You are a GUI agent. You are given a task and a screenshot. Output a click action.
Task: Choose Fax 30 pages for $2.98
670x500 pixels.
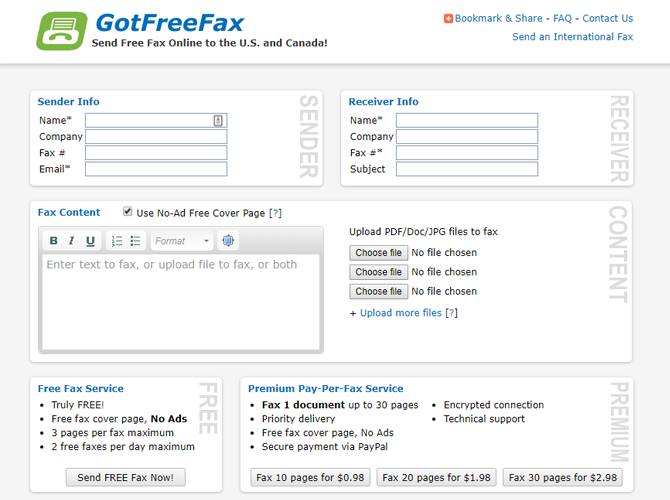tap(563, 477)
